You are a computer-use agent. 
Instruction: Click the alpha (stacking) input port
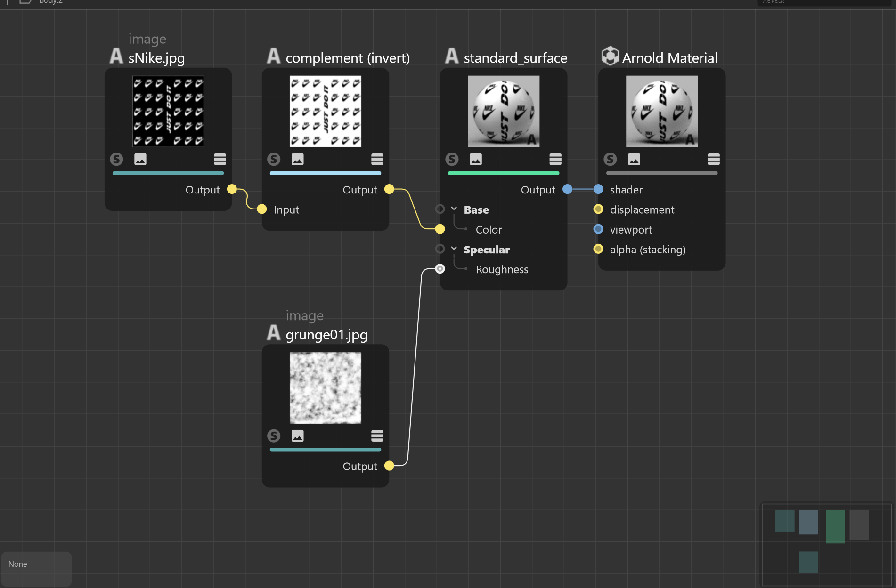pyautogui.click(x=598, y=249)
